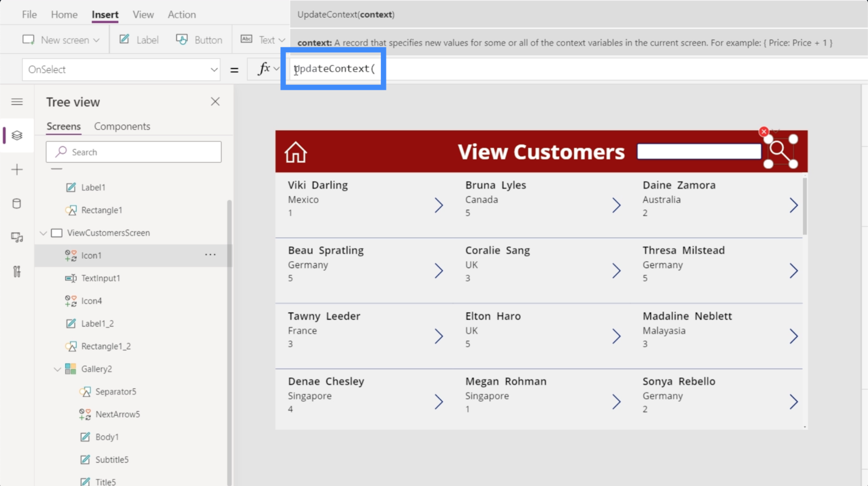Click the Tree view Search field
868x486 pixels.
click(x=134, y=152)
